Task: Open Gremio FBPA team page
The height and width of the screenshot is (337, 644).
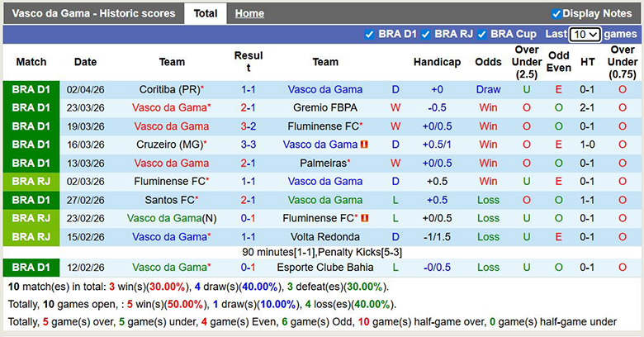Action: (325, 107)
